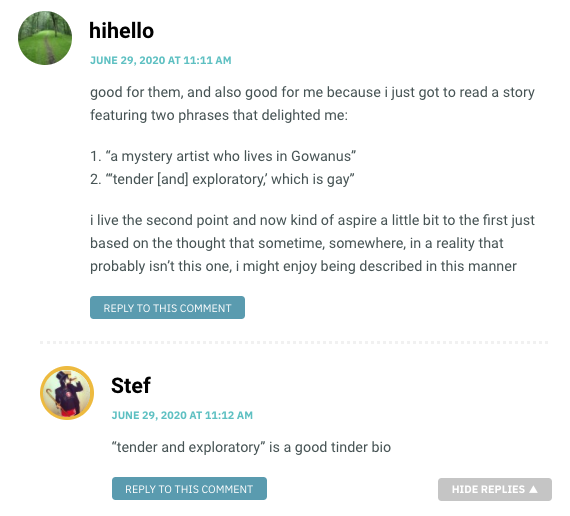Open the 11:12 AM comment timestamp permalink

click(182, 415)
